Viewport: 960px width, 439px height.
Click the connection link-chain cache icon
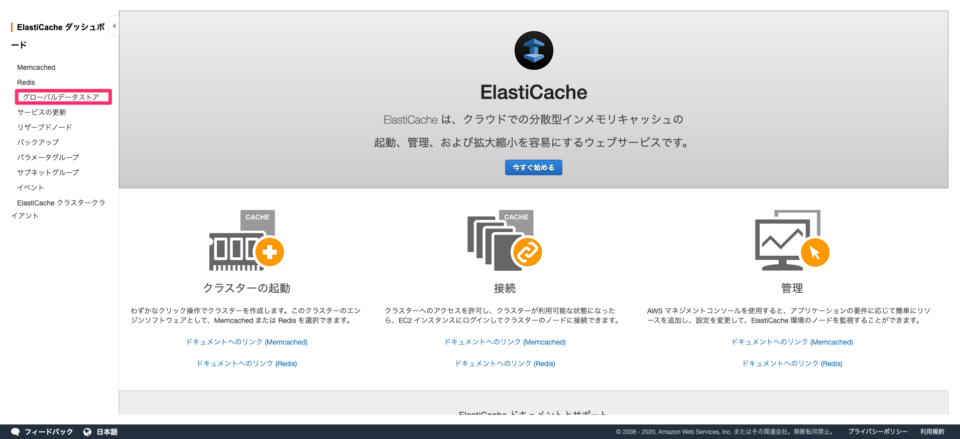[504, 241]
